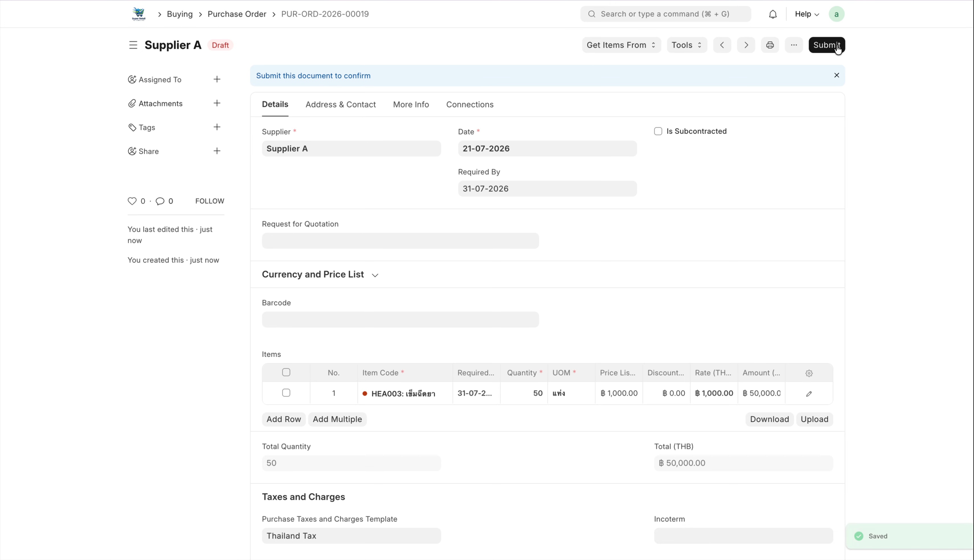
Task: Expand Currency and Price List section
Action: coord(320,275)
